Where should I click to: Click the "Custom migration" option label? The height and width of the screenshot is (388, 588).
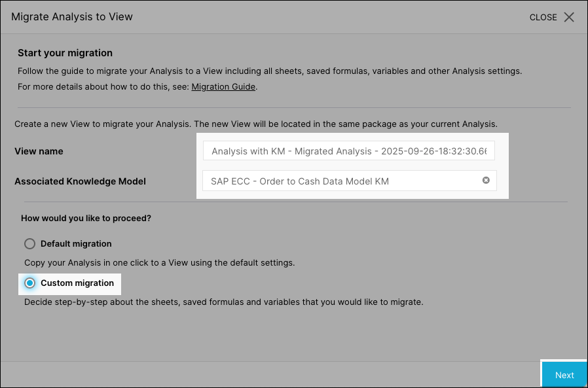[x=77, y=283]
